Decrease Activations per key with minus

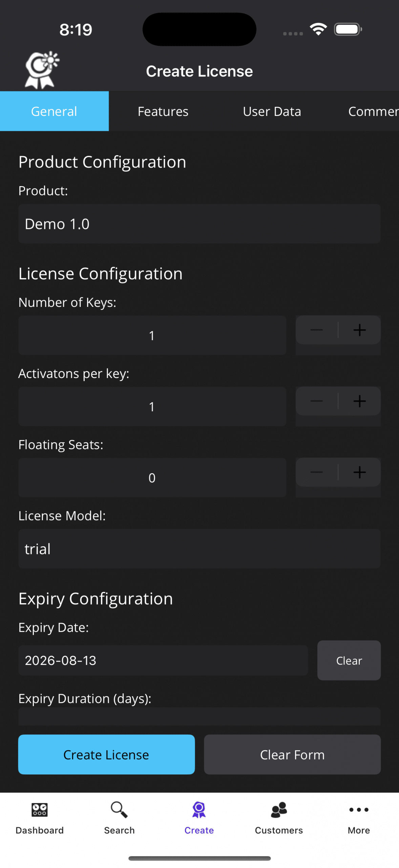point(317,401)
